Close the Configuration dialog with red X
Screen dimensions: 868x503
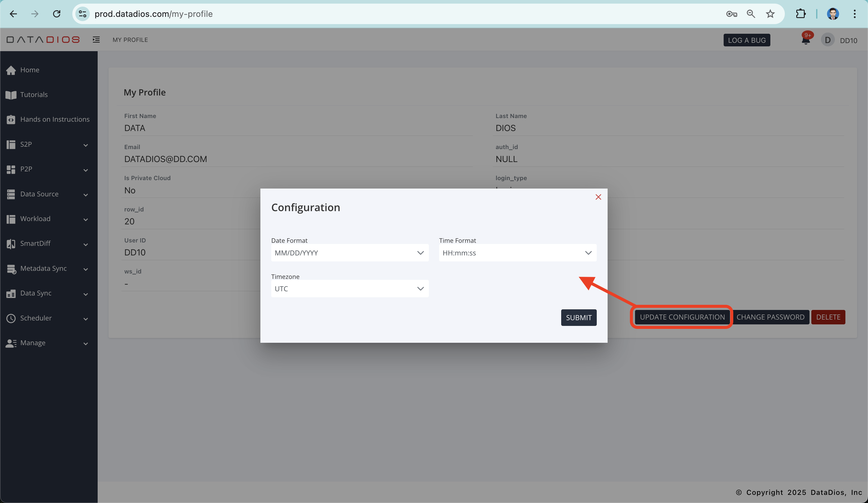[x=598, y=197]
